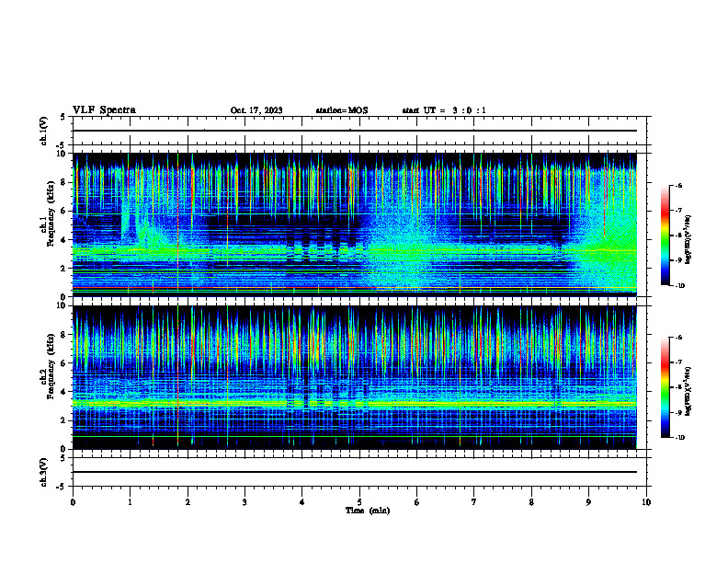
Task: Click the "-6" tick on ch.2 colorbar
Action: 678,338
